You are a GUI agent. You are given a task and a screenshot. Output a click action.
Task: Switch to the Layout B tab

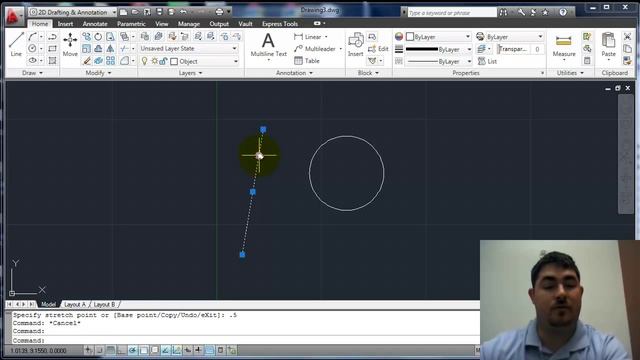tap(104, 304)
